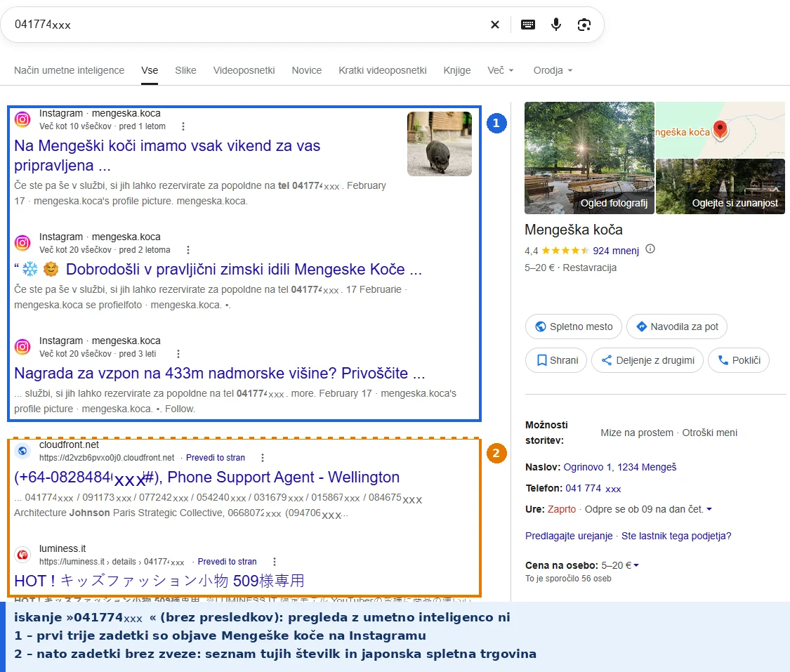Open Način umetne inteligence tab
Viewport: 790px width, 672px height.
tap(69, 70)
